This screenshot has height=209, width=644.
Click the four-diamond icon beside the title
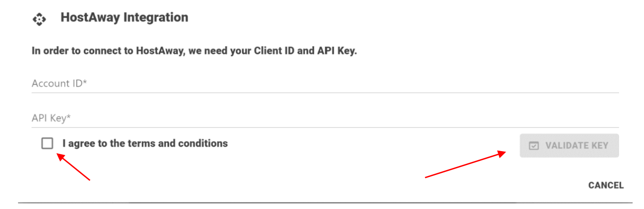coord(40,19)
